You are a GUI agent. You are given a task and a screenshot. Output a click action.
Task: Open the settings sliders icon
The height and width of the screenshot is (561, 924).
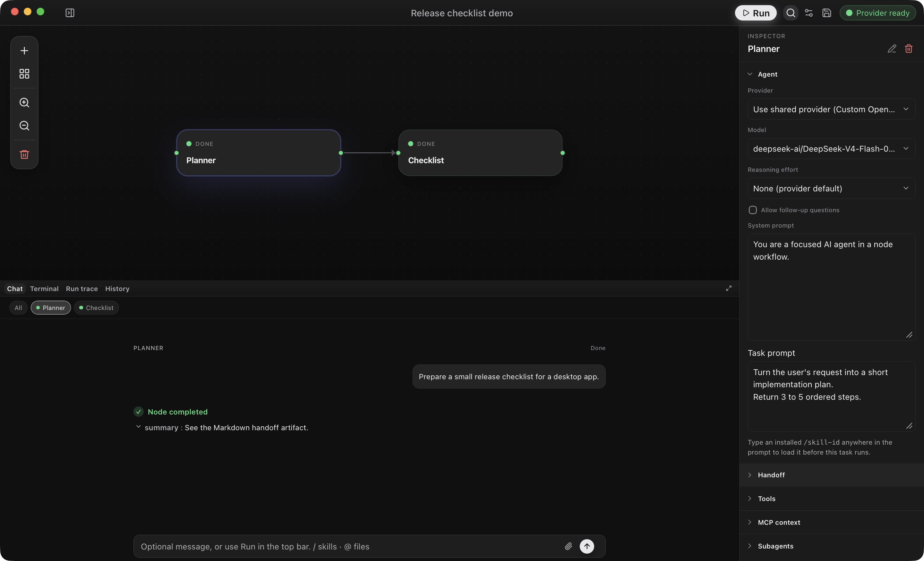(x=809, y=13)
